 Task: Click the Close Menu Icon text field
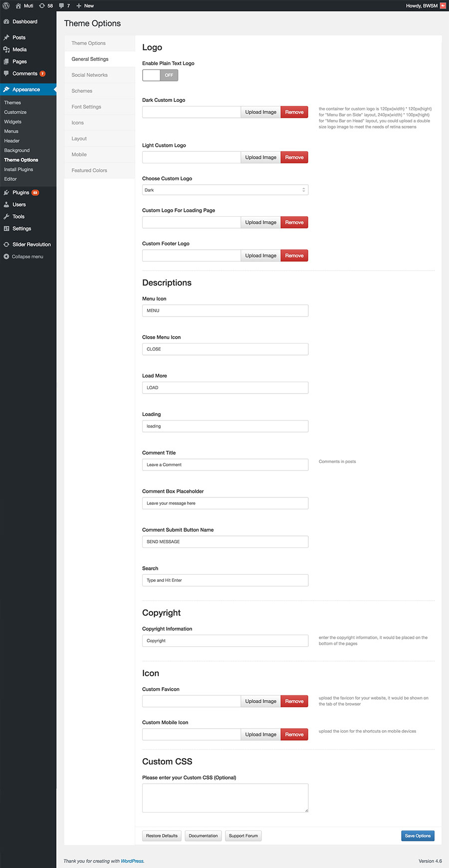point(225,349)
